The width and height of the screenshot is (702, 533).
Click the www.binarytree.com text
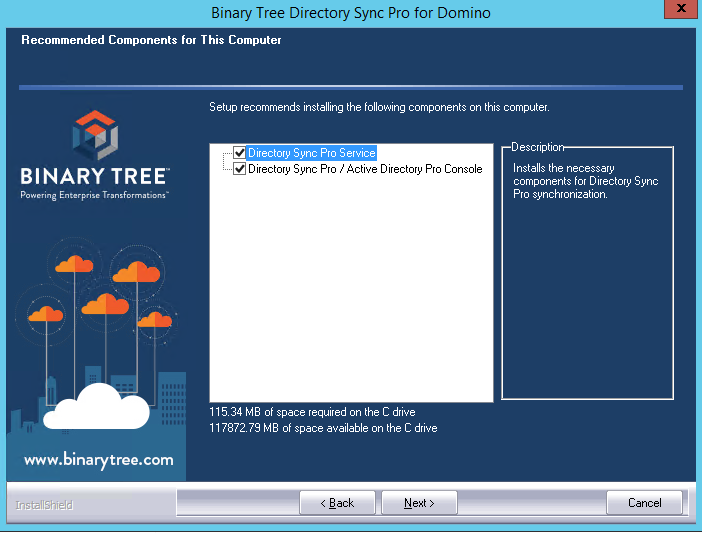click(x=98, y=460)
